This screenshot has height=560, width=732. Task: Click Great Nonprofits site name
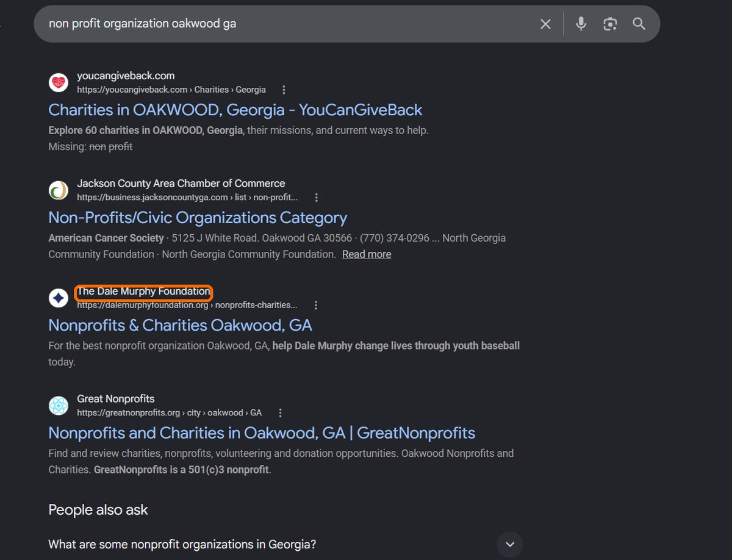pos(116,399)
